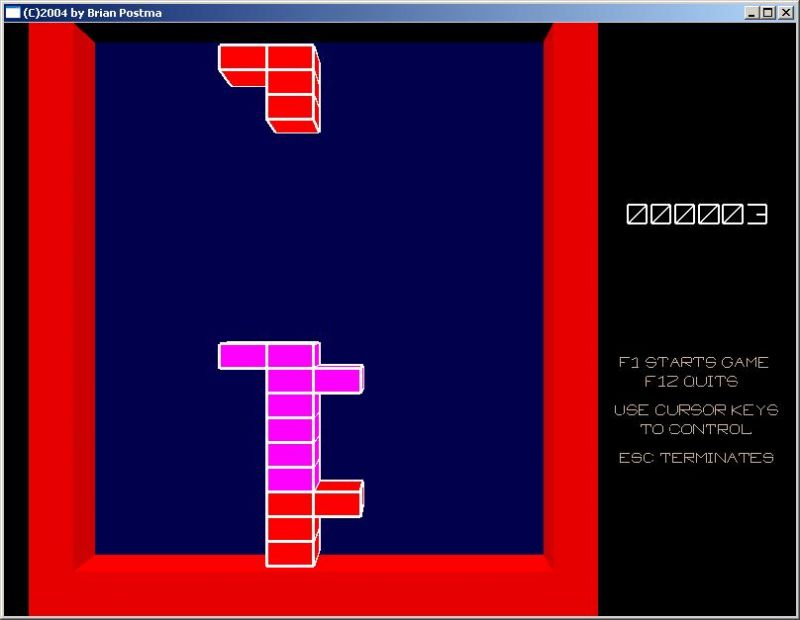Click the magenta stacked block column
The height and width of the screenshot is (620, 800).
[x=291, y=416]
